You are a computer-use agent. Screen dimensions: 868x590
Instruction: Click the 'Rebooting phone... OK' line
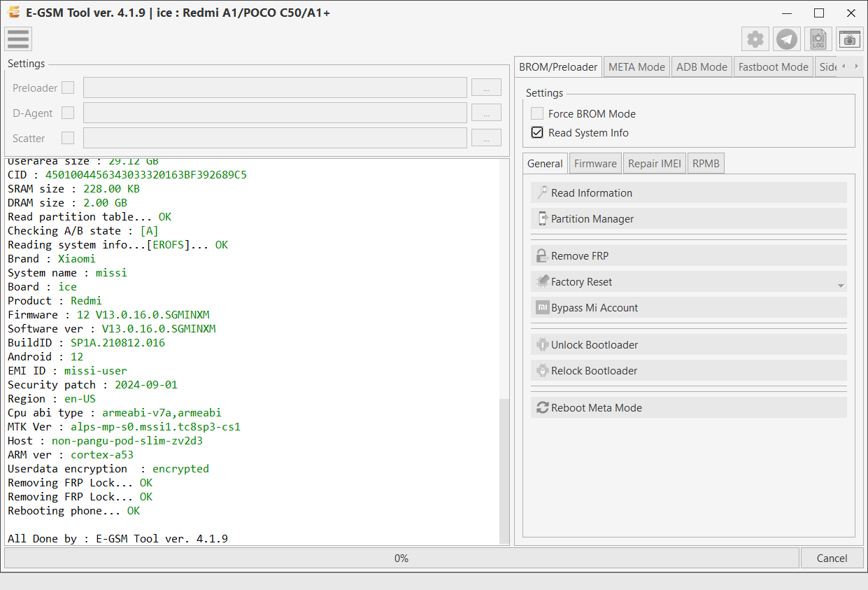point(73,510)
